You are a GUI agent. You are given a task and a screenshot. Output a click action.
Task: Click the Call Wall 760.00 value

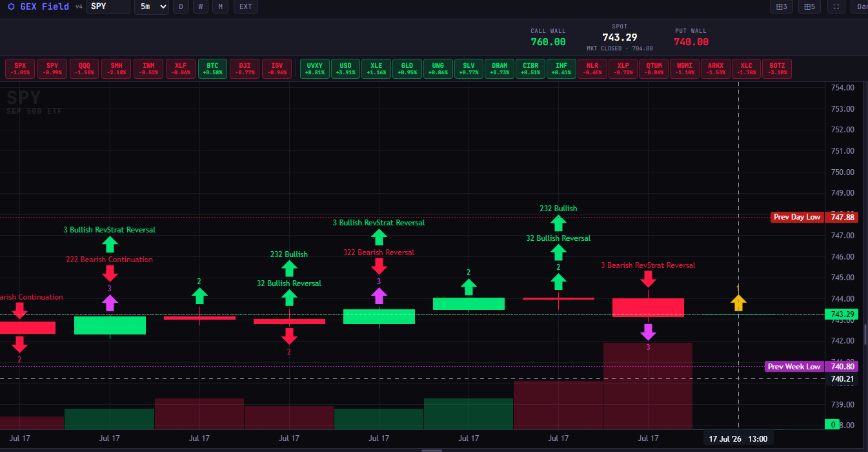548,42
